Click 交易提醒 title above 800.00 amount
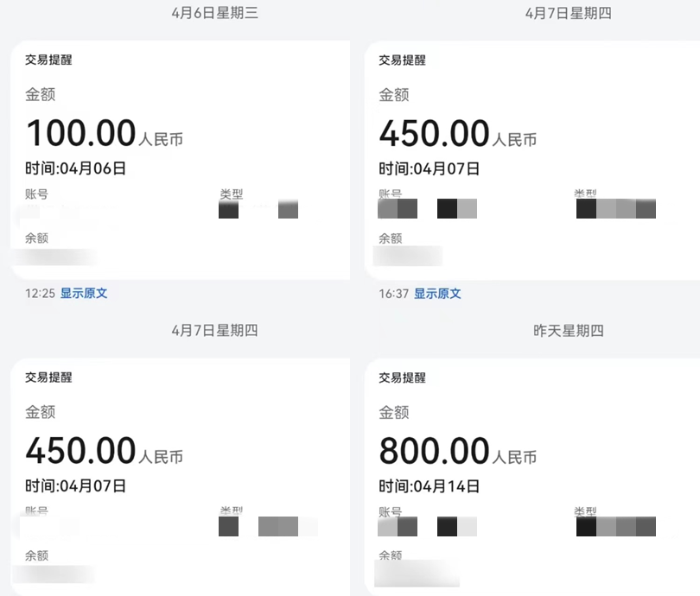This screenshot has height=596, width=700. click(402, 377)
